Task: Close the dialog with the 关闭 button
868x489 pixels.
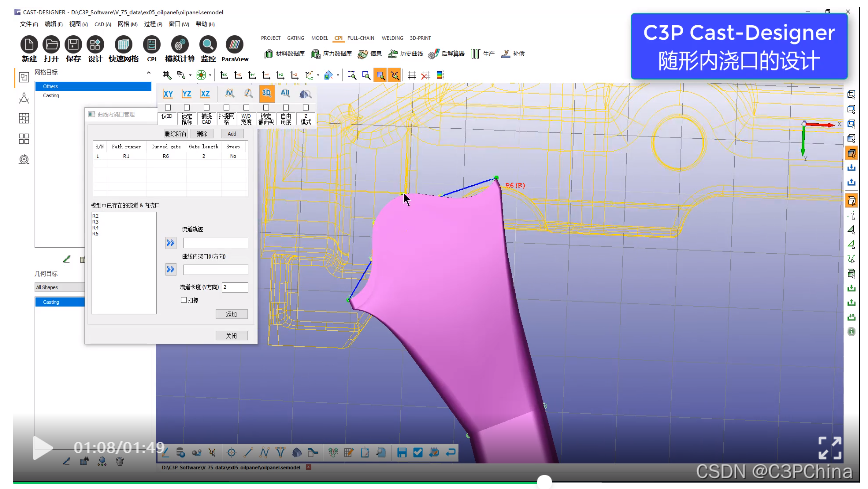Action: [231, 336]
